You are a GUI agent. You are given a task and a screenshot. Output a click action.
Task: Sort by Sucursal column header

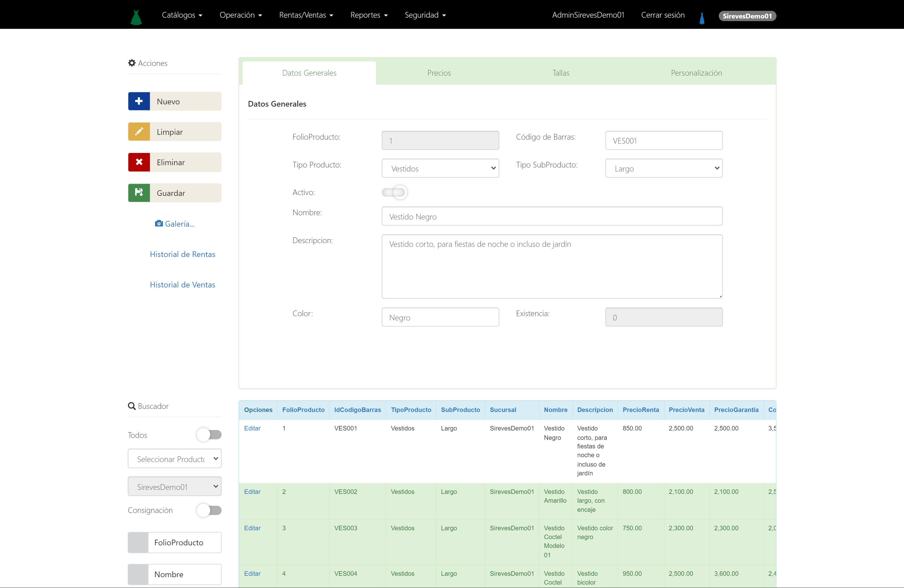503,410
